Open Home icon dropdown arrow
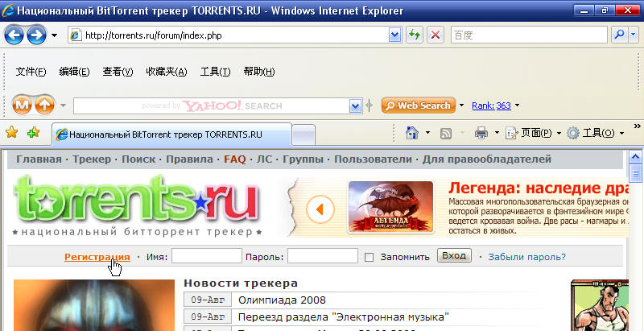The height and width of the screenshot is (331, 644). (427, 133)
